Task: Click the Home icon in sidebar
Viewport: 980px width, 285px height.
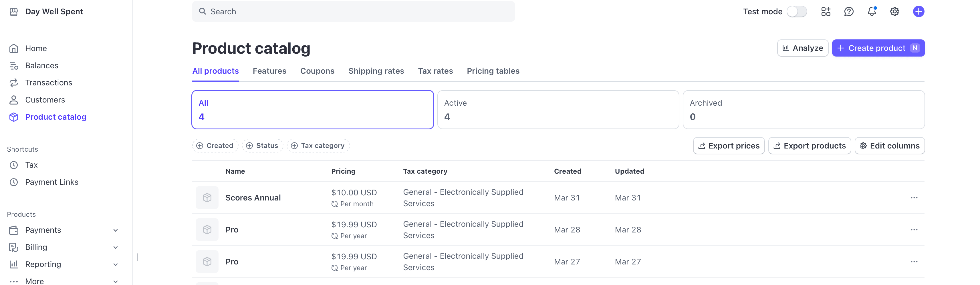Action: pyautogui.click(x=14, y=49)
